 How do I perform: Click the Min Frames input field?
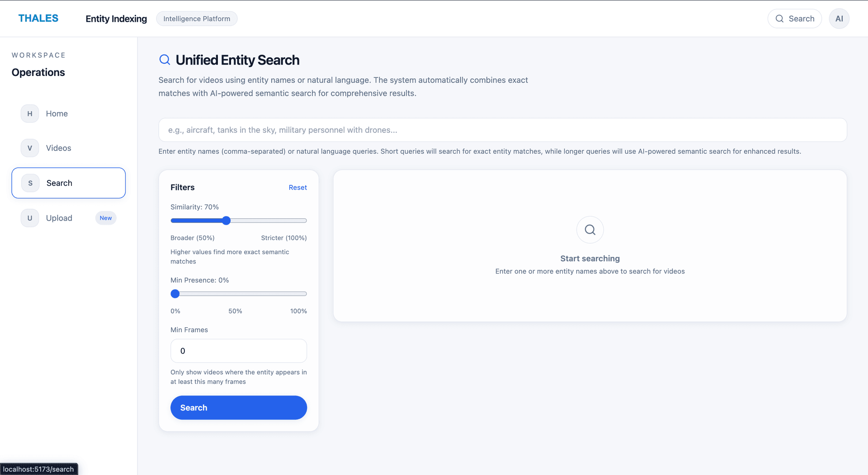[238, 351]
